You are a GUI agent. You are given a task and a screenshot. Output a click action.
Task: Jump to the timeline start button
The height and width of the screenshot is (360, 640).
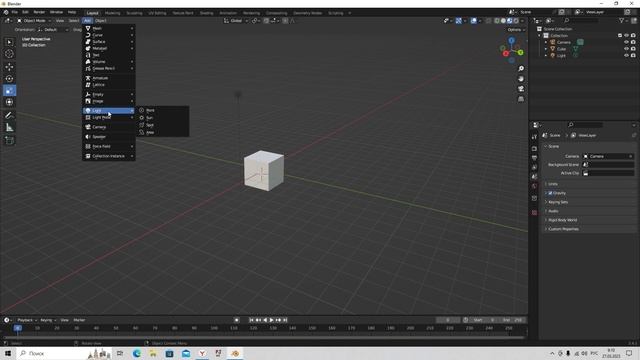point(251,320)
